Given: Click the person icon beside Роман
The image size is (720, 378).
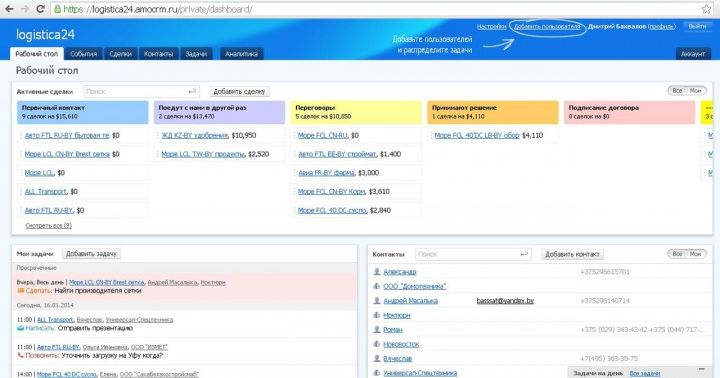Looking at the screenshot, I should (x=377, y=329).
